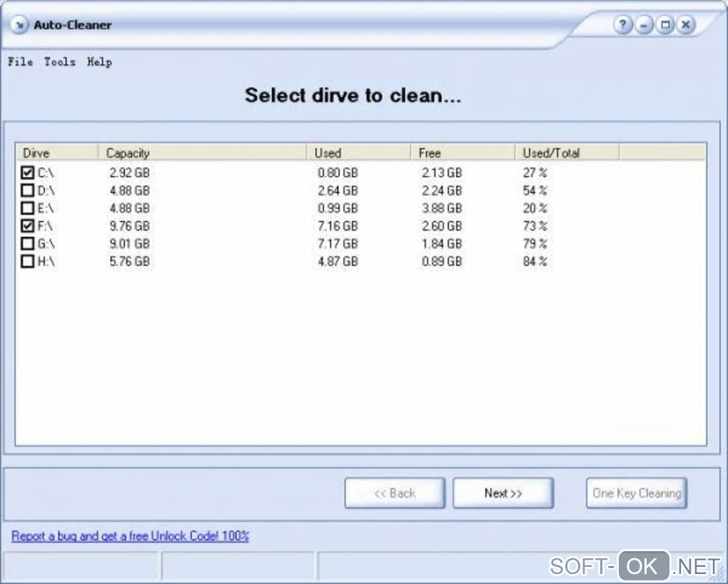Click the 0.99 GB used value
Viewport: 728px width, 584px height.
point(338,208)
